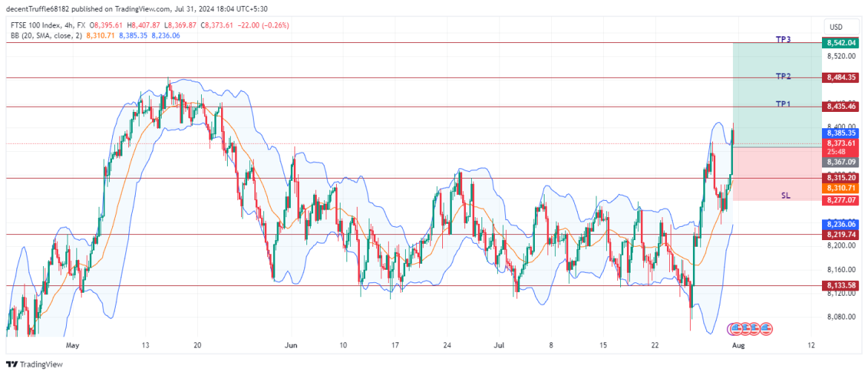
Task: Click the BB (20, SMA, close, 2) indicator legend
Action: tap(45, 35)
